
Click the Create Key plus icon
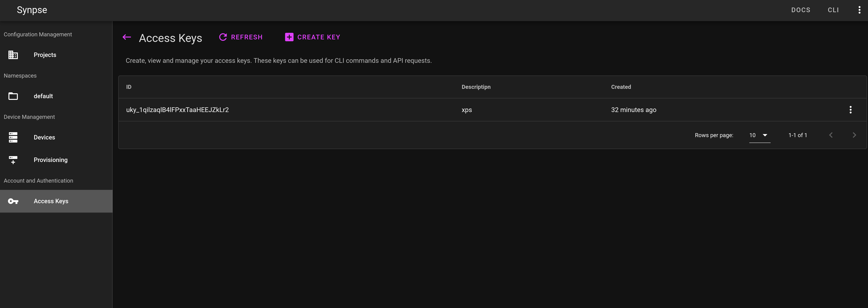[x=289, y=37]
